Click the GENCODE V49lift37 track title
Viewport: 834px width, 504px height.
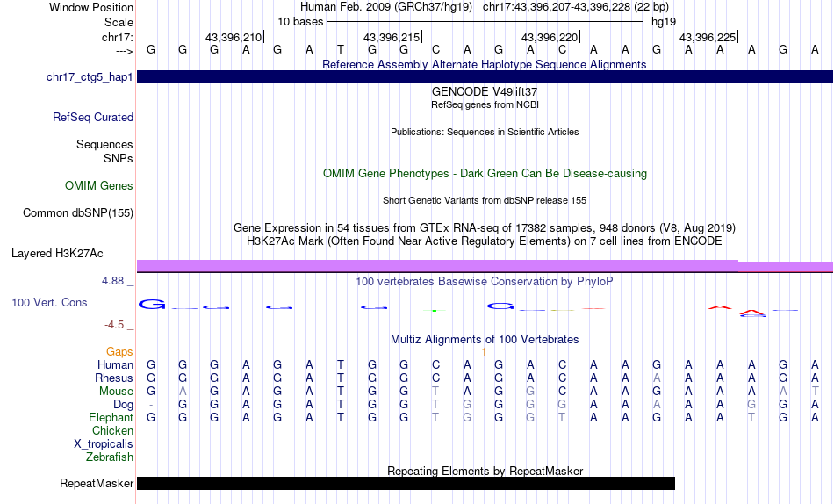(x=485, y=91)
